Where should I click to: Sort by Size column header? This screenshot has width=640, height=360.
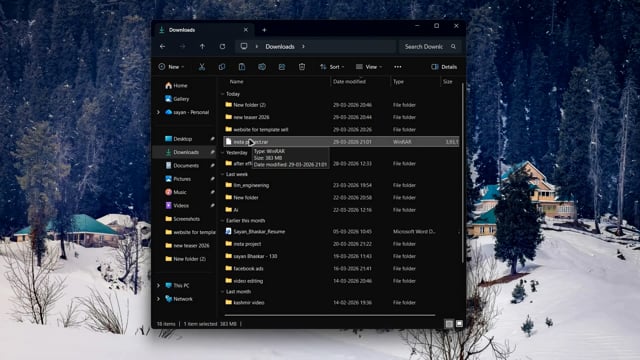point(448,82)
